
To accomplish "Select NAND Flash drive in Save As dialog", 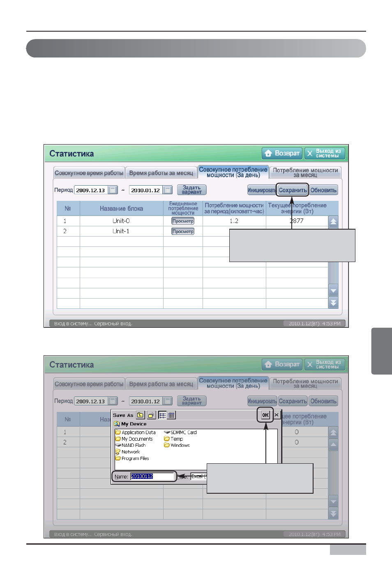I will tap(130, 445).
